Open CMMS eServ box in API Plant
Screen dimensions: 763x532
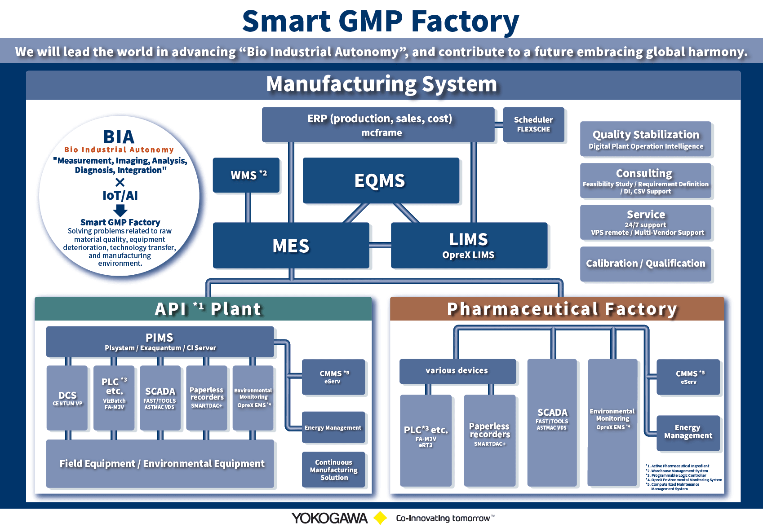click(333, 377)
